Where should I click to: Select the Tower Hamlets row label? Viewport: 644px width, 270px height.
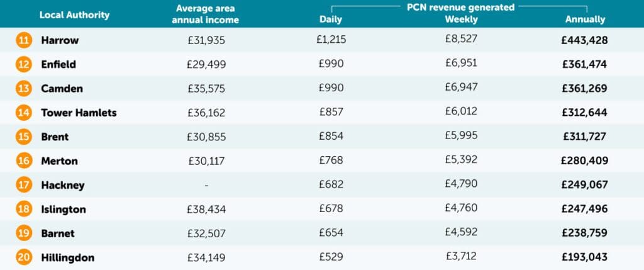tap(79, 113)
